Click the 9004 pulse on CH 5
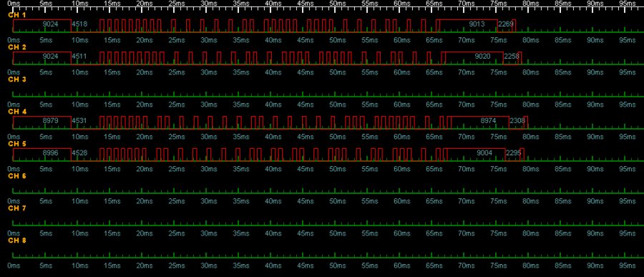The height and width of the screenshot is (277, 644). pos(476,154)
